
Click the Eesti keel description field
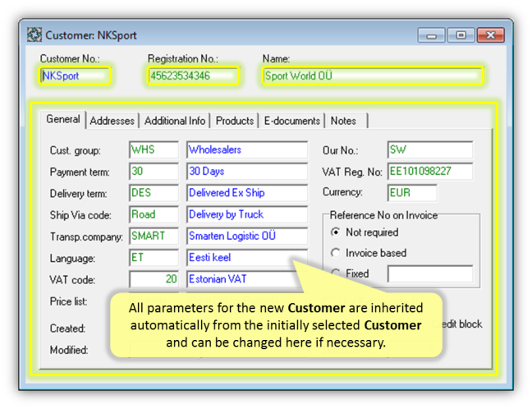247,258
